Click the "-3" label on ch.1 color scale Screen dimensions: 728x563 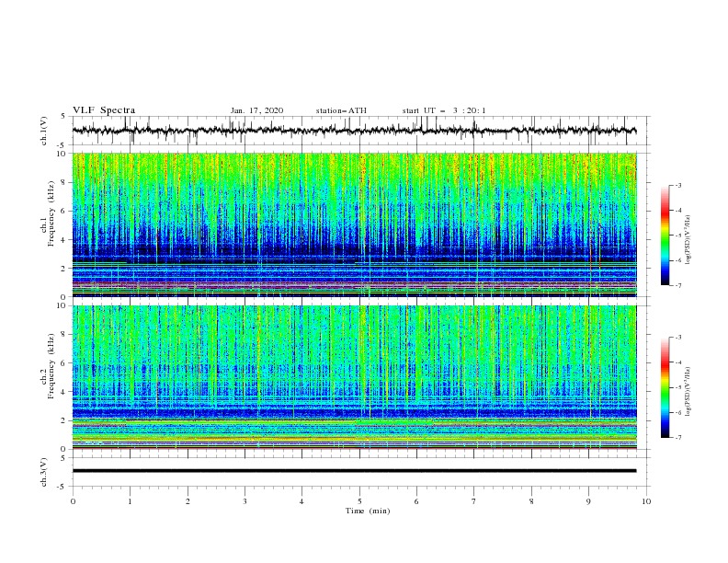tap(677, 185)
